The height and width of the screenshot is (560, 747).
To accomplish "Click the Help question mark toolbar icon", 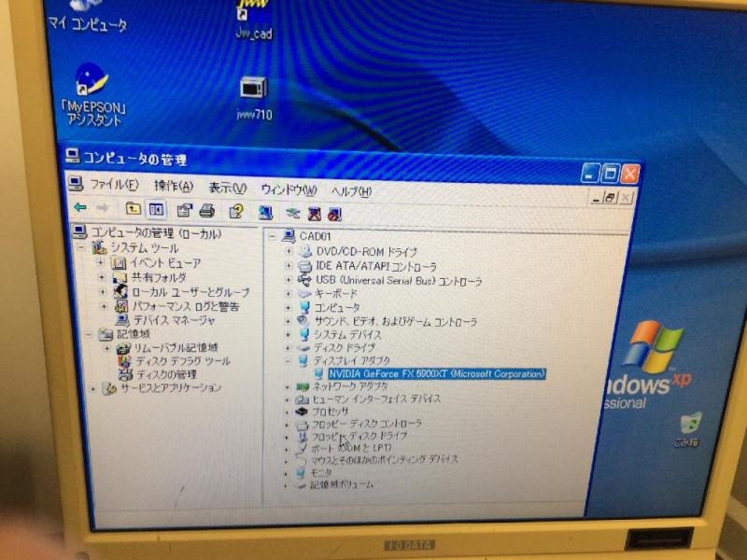I will (x=236, y=212).
